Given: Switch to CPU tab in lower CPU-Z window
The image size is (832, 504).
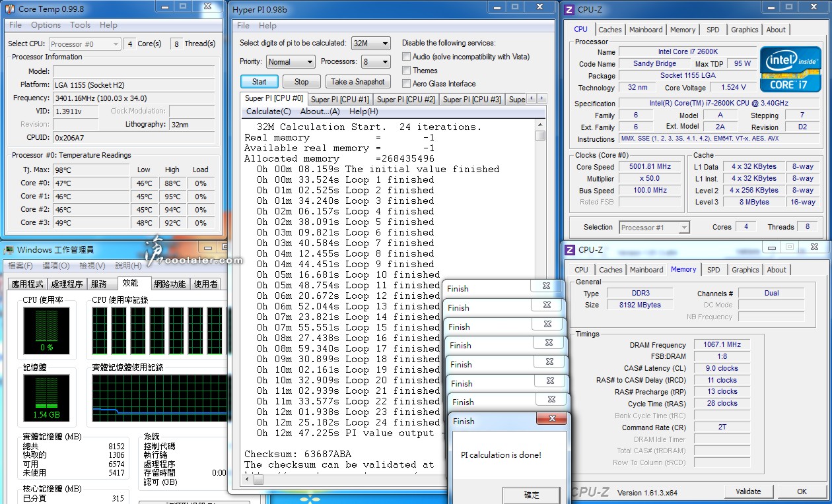Looking at the screenshot, I should click(581, 270).
